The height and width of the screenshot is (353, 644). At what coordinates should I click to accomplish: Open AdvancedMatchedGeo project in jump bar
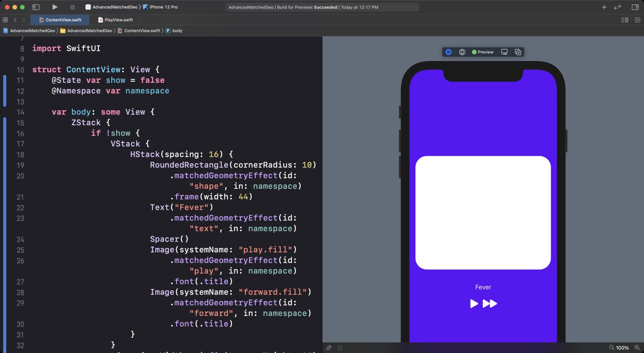pos(29,31)
